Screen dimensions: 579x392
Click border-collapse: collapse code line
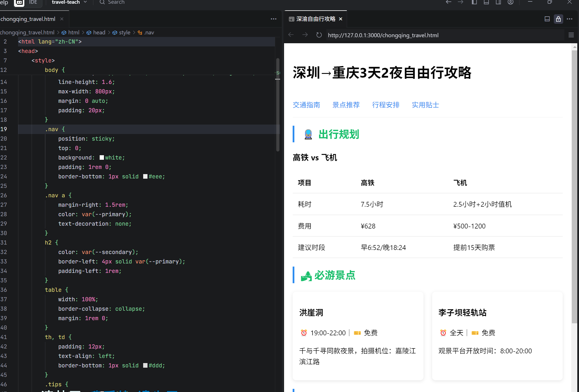(x=101, y=309)
